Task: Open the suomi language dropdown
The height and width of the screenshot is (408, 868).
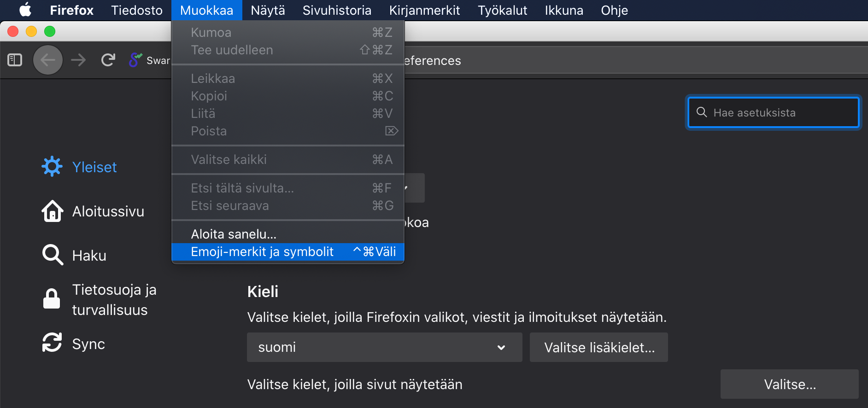Action: [x=385, y=347]
